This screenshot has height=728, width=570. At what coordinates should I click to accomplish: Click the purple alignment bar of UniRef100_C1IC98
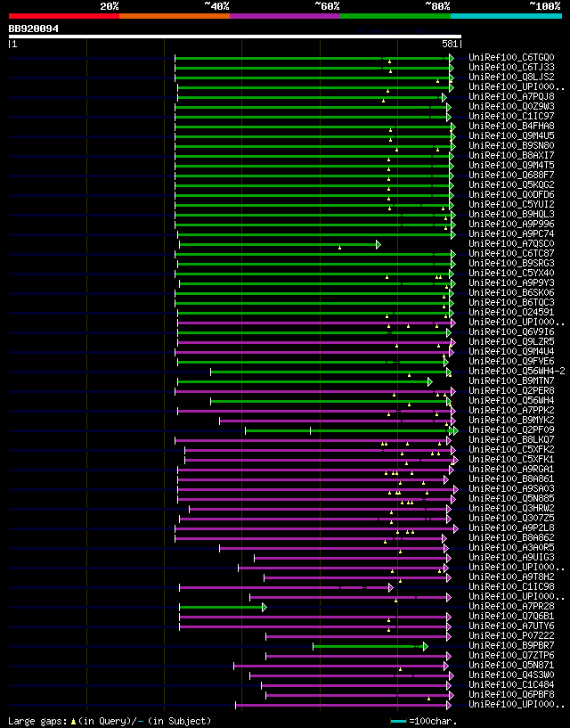click(287, 587)
